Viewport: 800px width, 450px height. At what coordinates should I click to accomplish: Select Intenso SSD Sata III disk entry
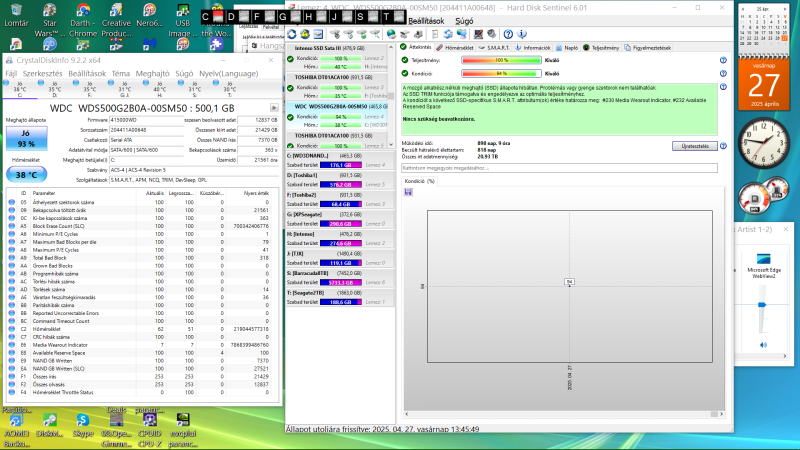[x=337, y=57]
